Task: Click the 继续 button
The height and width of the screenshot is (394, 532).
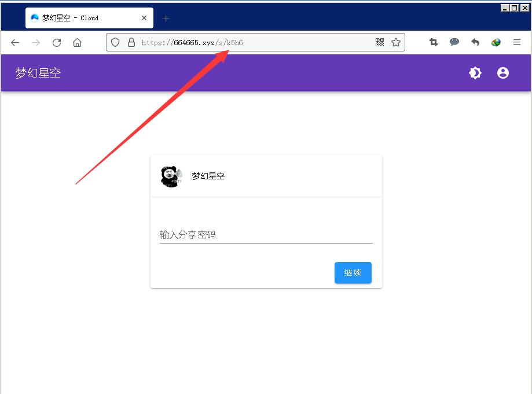Action: coord(353,273)
